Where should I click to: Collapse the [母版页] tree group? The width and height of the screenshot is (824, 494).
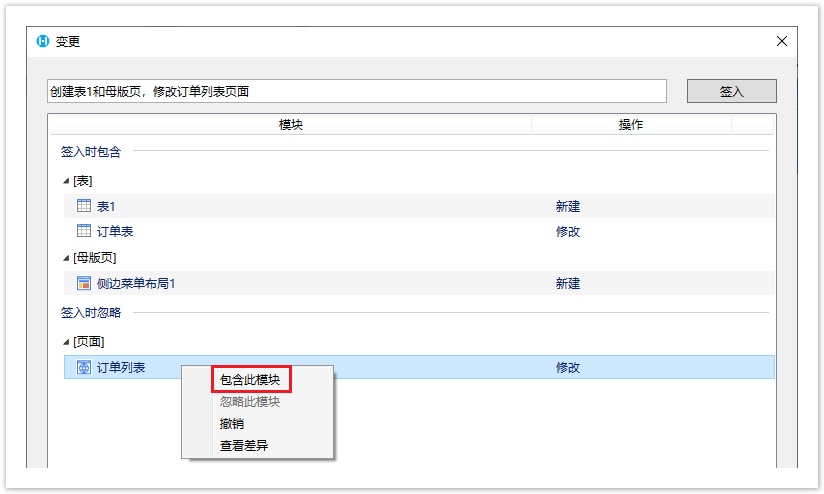click(66, 258)
